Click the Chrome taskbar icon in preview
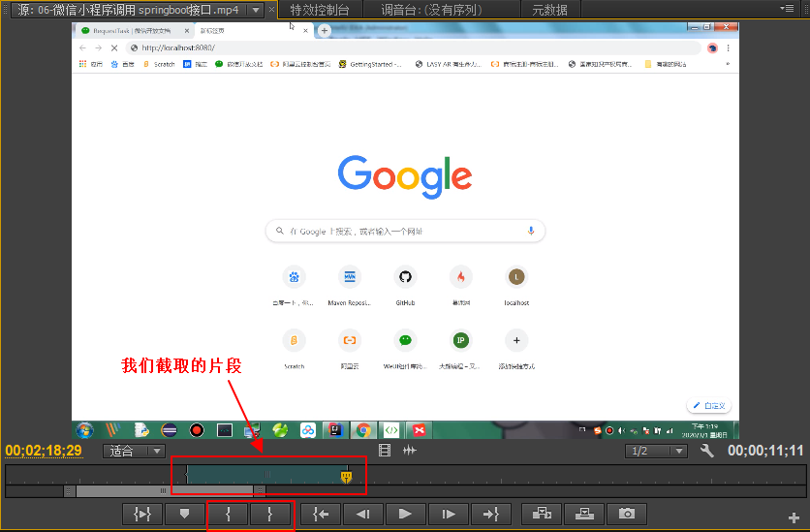 pyautogui.click(x=363, y=429)
